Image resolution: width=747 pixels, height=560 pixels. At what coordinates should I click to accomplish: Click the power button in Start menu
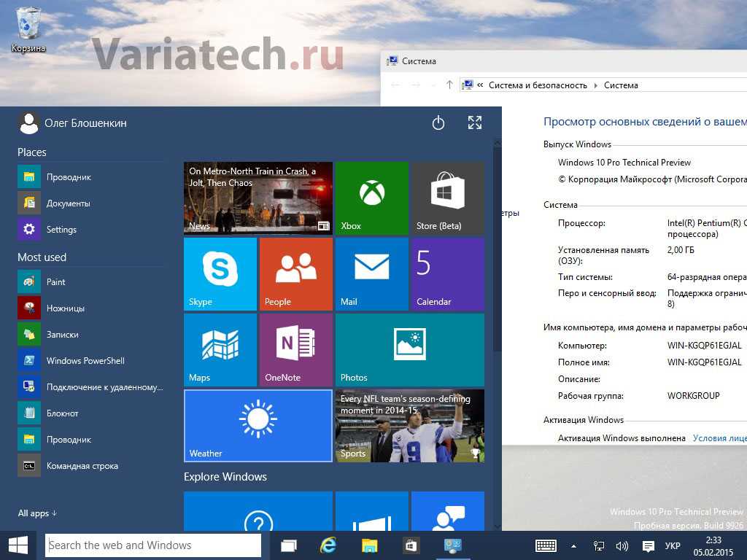[x=438, y=122]
